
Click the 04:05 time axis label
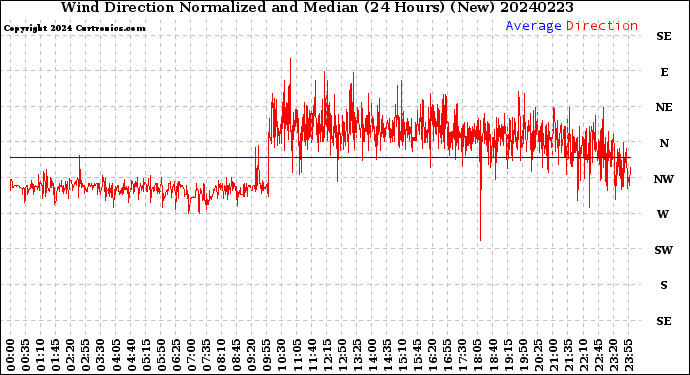pos(116,355)
